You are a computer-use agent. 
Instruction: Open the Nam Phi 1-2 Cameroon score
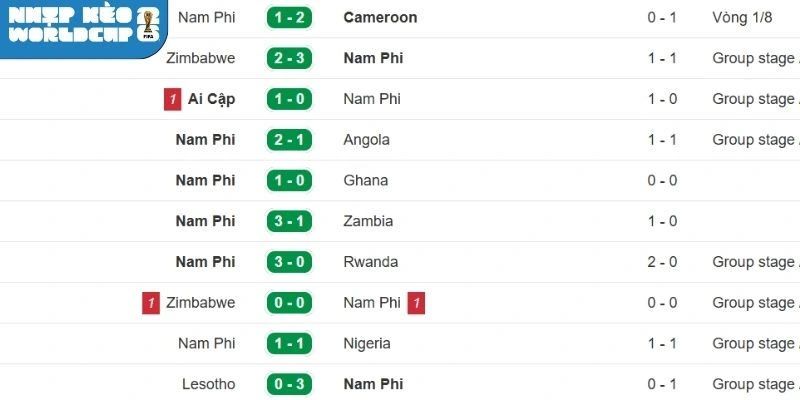[291, 18]
